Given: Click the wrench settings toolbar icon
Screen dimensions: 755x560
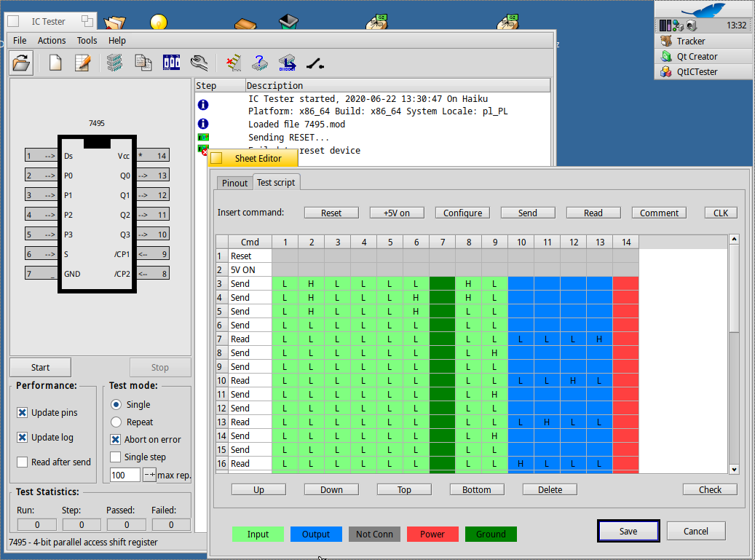Looking at the screenshot, I should [199, 63].
